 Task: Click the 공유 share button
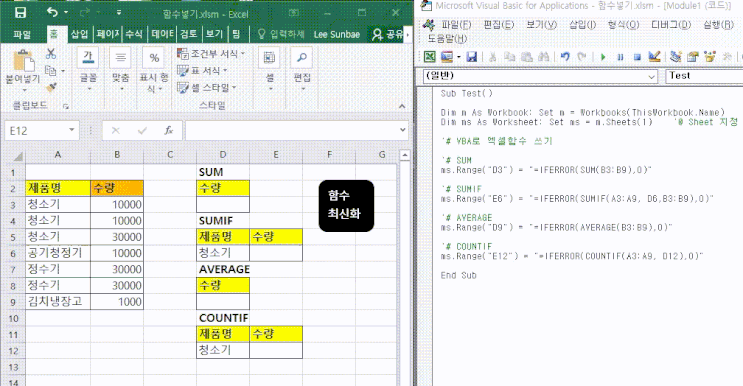(387, 34)
